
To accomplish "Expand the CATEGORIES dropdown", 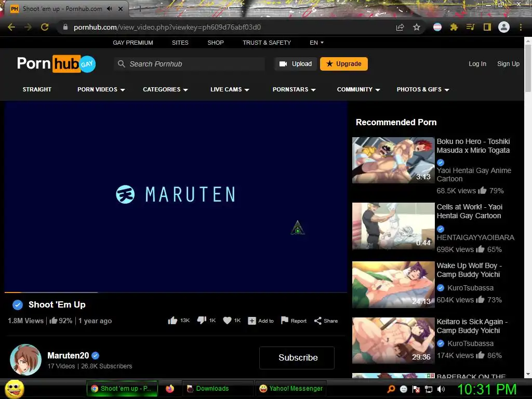I will coord(165,89).
